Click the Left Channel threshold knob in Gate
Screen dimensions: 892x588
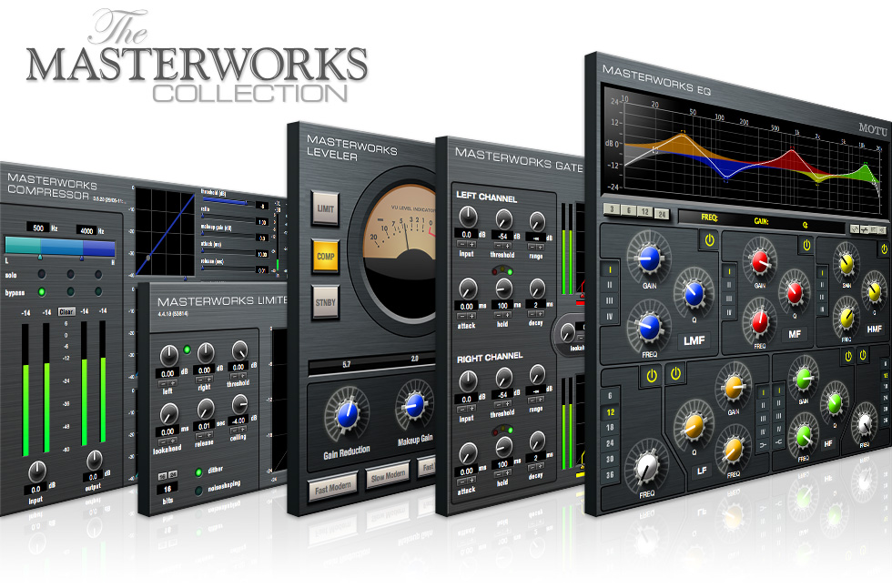(x=502, y=219)
